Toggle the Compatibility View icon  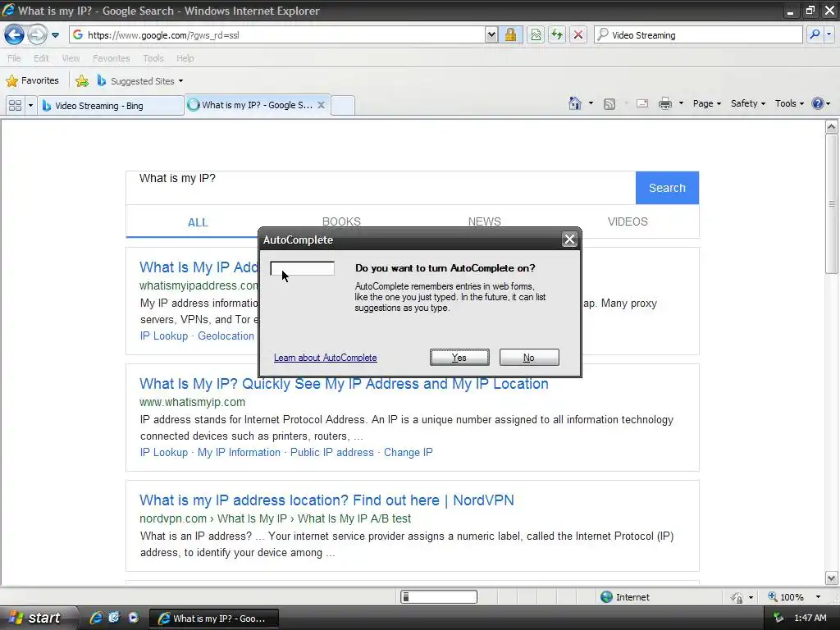pyautogui.click(x=536, y=34)
